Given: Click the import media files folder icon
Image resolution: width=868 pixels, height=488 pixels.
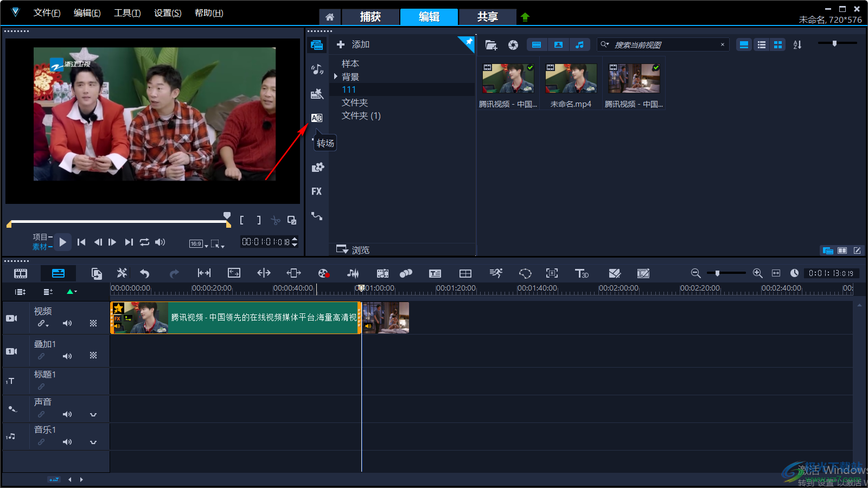Looking at the screenshot, I should pos(491,45).
